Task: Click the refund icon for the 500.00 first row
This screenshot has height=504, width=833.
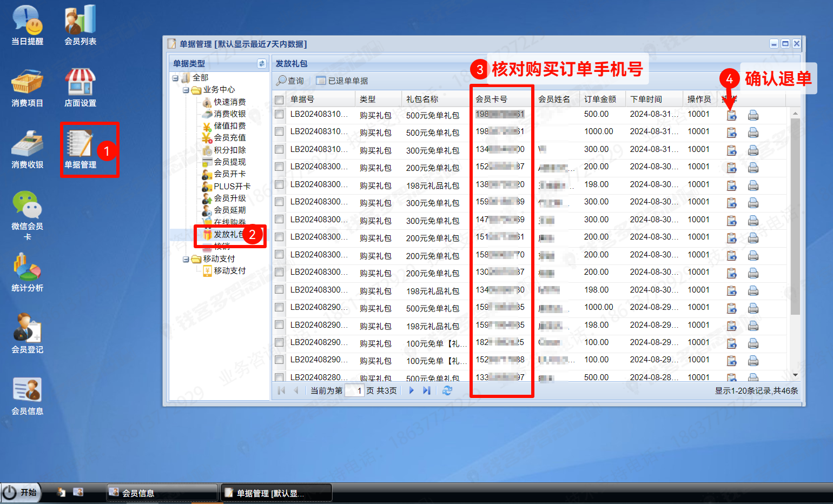Action: click(x=731, y=115)
